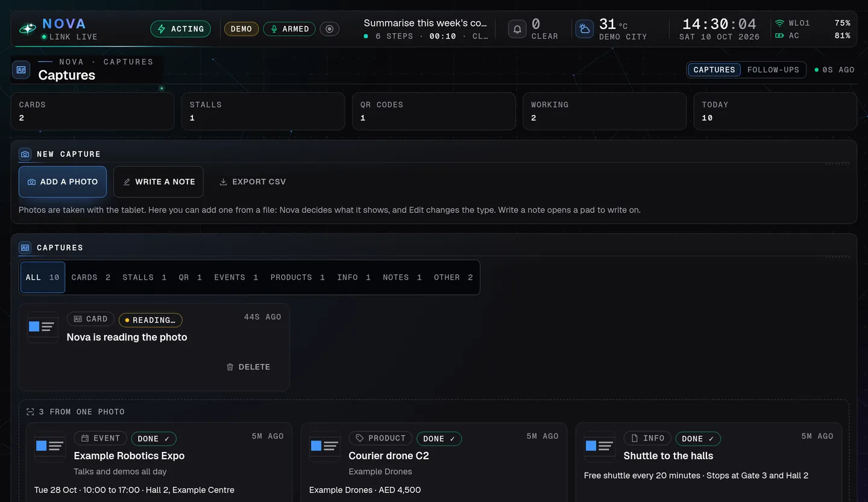This screenshot has height=502, width=868.
Task: Click the Working stat tile
Action: 605,111
